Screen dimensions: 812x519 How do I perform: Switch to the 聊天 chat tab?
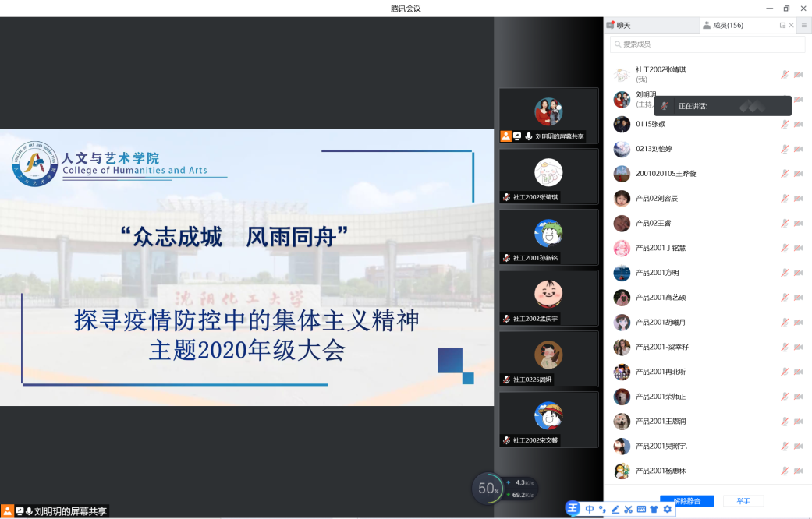click(x=623, y=26)
